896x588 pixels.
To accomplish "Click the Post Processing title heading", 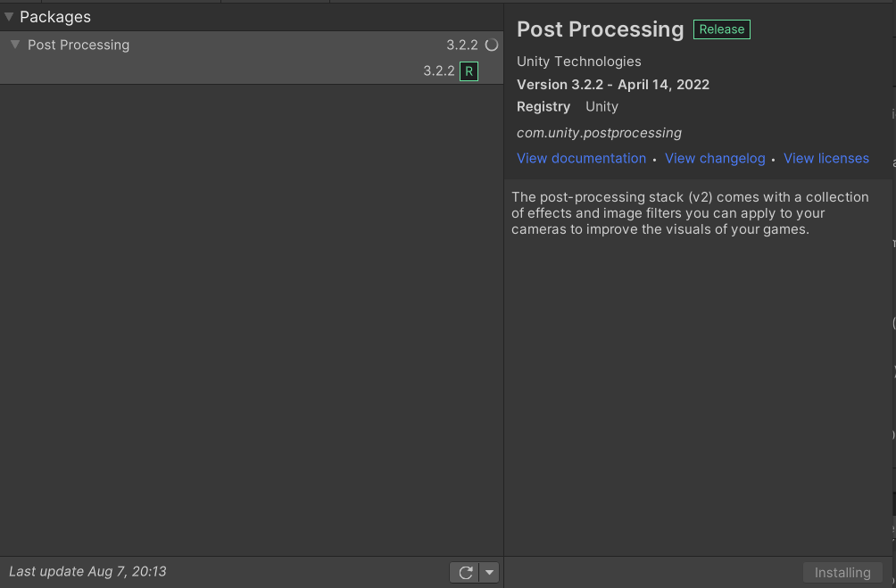I will tap(600, 29).
